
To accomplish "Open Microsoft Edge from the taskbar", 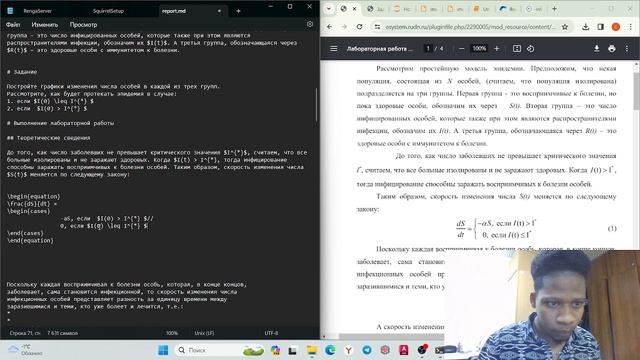I will [330, 350].
